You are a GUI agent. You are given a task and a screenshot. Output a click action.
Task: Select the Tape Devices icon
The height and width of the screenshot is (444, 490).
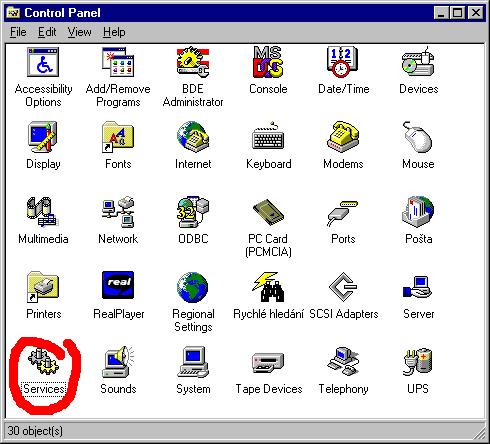(268, 363)
